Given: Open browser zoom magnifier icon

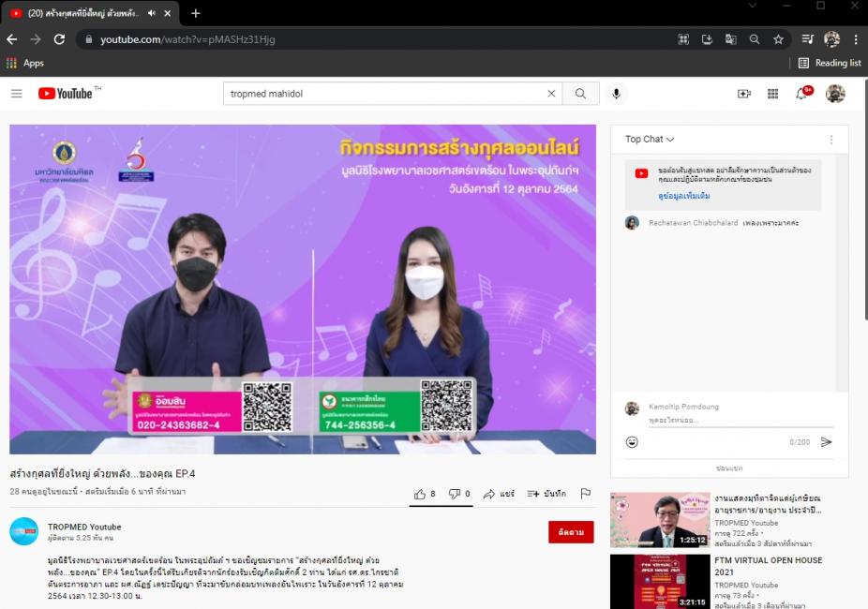Looking at the screenshot, I should [755, 39].
